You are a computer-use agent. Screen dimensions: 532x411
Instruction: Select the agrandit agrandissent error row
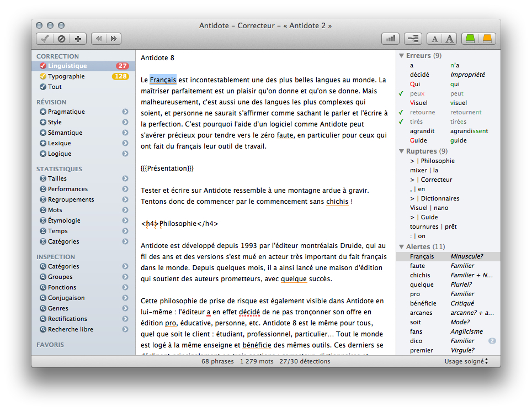pos(448,131)
